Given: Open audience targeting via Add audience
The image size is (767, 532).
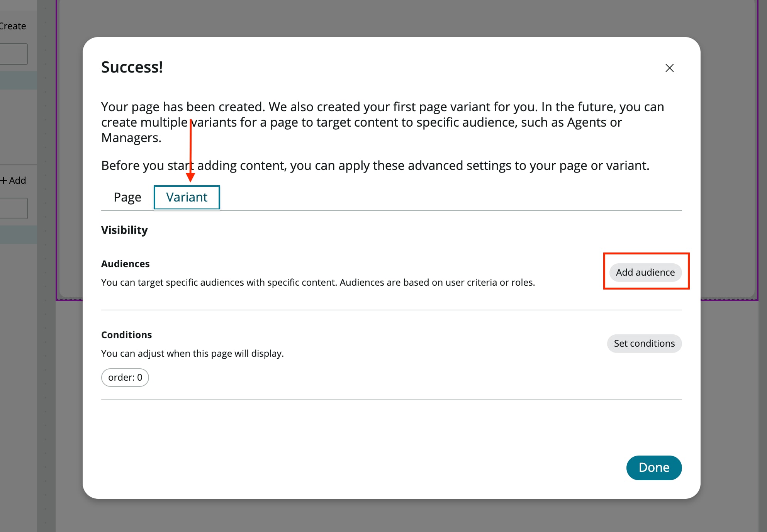Looking at the screenshot, I should click(x=645, y=272).
